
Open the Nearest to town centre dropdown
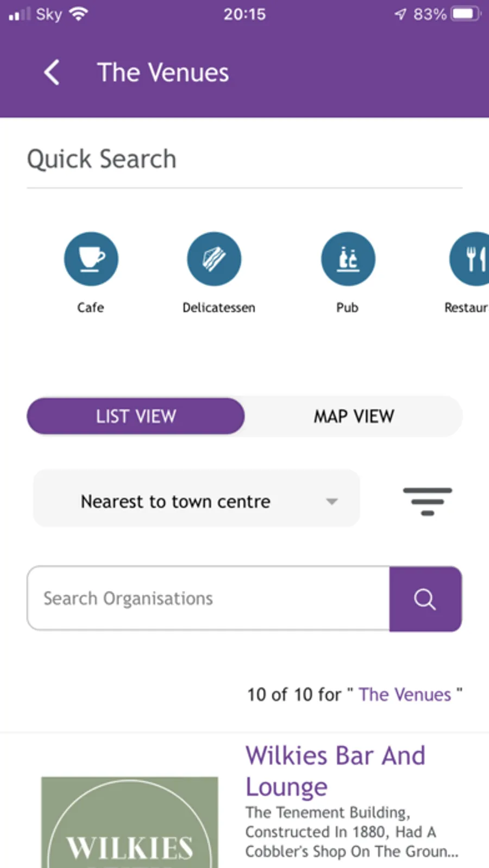175,501
